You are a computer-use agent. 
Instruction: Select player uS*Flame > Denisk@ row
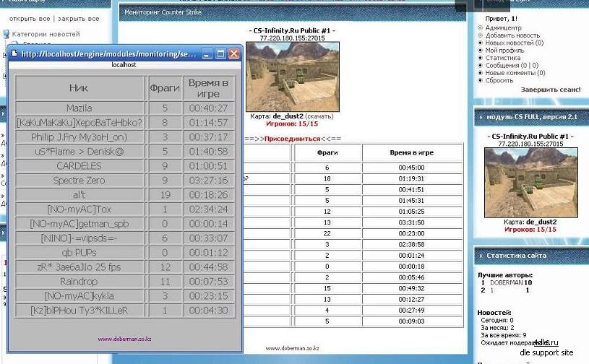coord(79,152)
